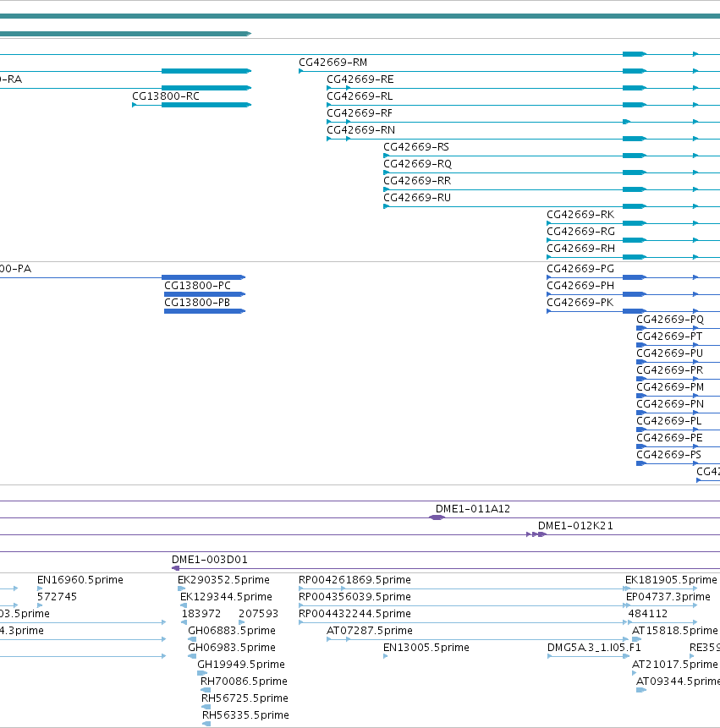Select transcript label CG42669-RM

333,63
